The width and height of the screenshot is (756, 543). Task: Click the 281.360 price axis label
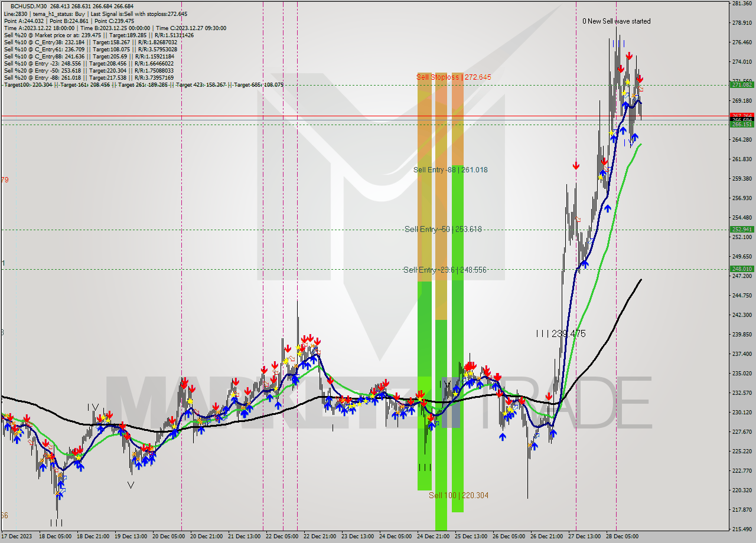click(742, 4)
